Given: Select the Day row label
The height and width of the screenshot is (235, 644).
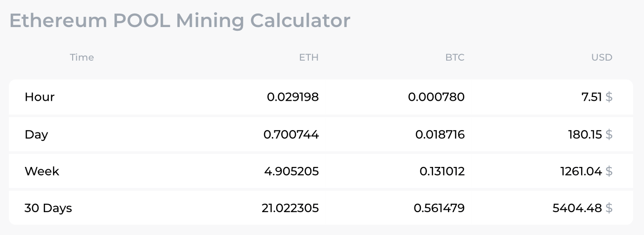Looking at the screenshot, I should point(36,134).
